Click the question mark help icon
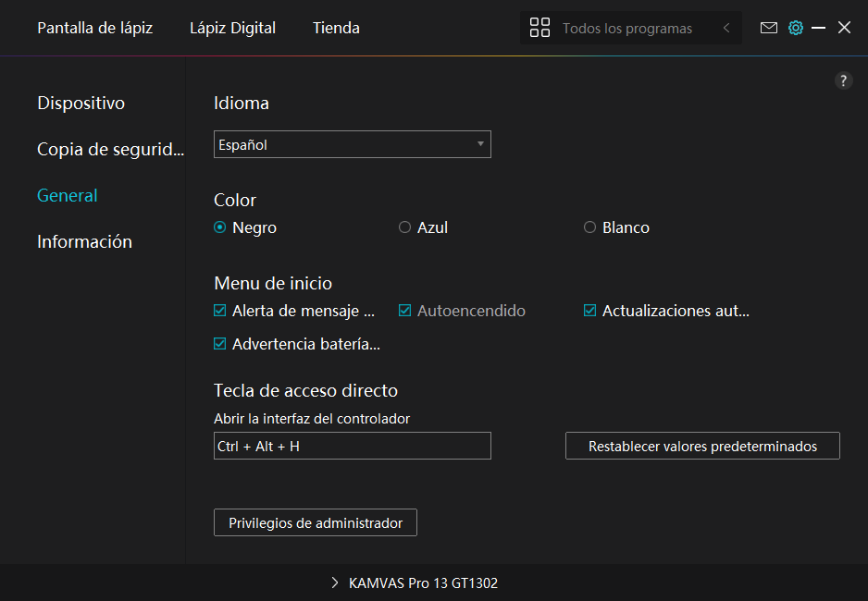 (x=843, y=80)
